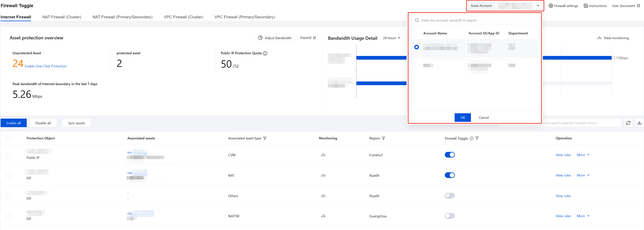Open monitoring chart for Riyadh NAT row

coord(323,175)
